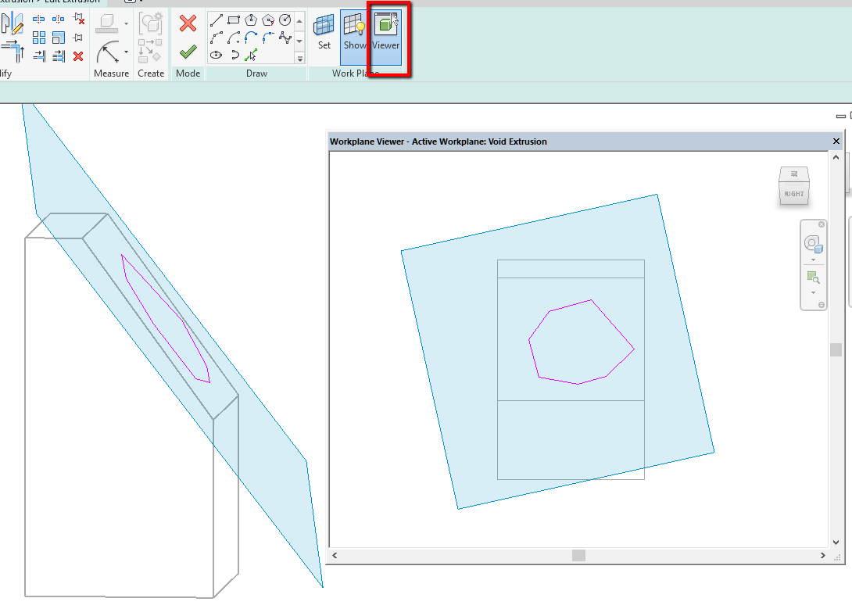
Task: Select the Delete tool in Modify panel
Action: pos(79,56)
